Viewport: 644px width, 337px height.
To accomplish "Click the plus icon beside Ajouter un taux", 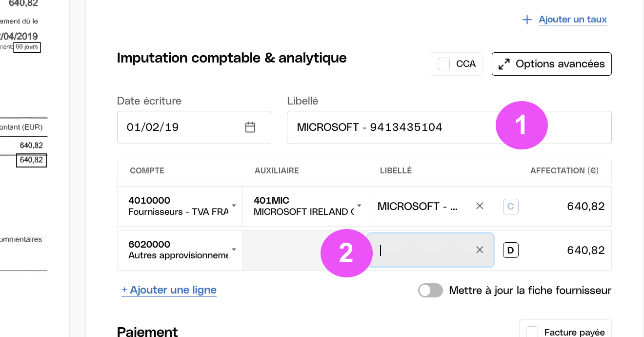I will pos(527,20).
